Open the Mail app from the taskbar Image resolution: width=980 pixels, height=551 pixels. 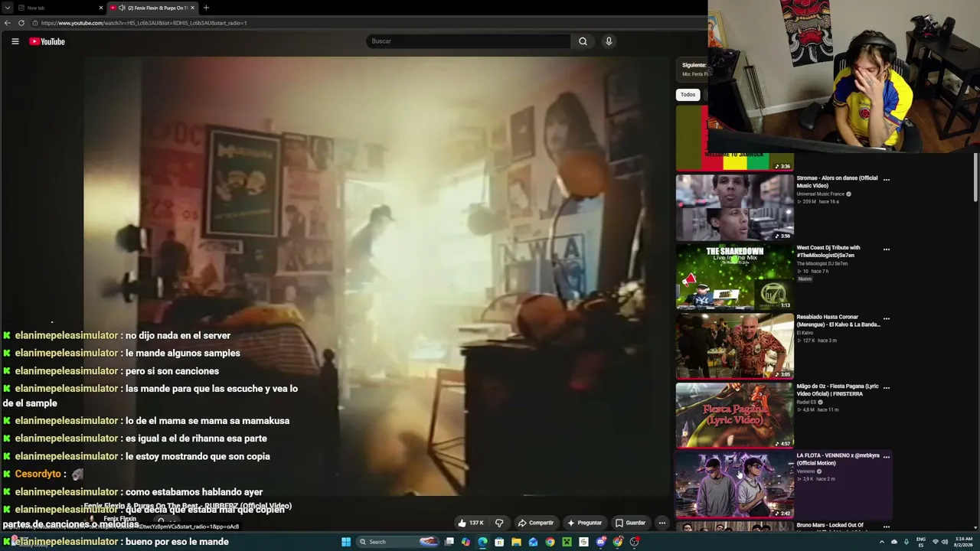click(533, 542)
